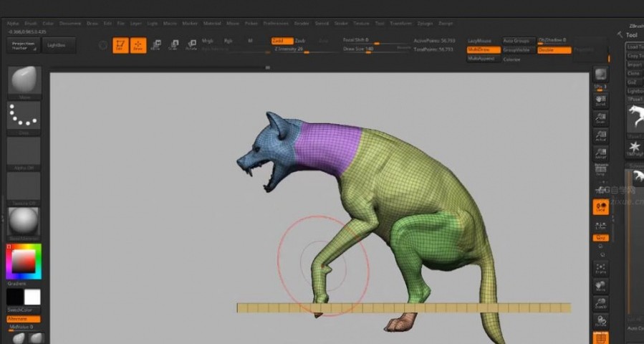Click the Projection Master button
Viewport: 644px width, 344px height.
(x=24, y=45)
